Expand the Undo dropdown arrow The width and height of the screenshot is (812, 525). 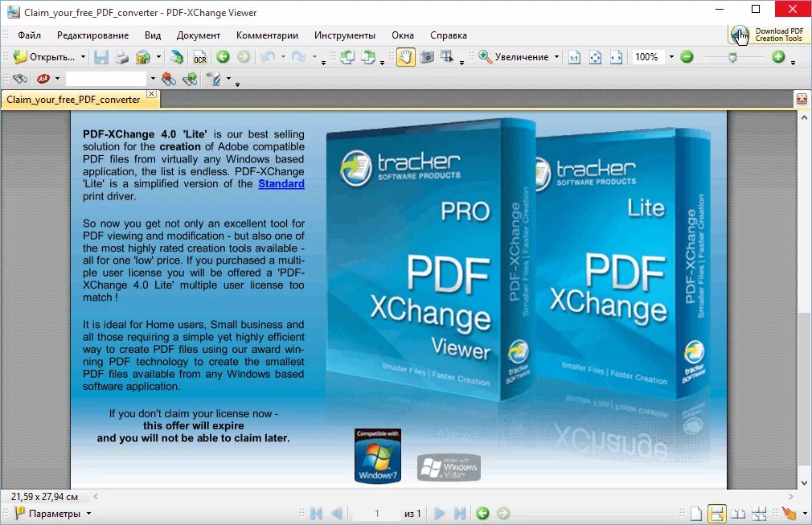coord(283,56)
